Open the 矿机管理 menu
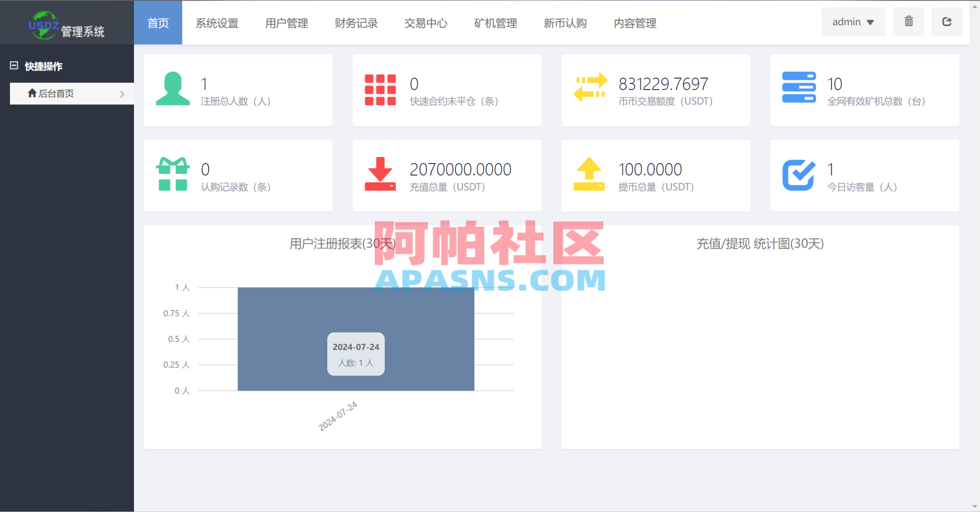 [495, 23]
